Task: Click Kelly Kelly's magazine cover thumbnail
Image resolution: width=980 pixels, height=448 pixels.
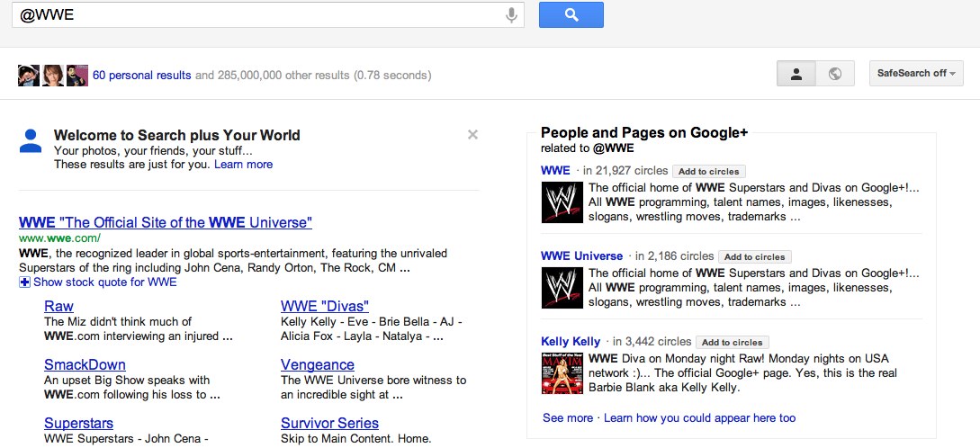Action: 562,373
